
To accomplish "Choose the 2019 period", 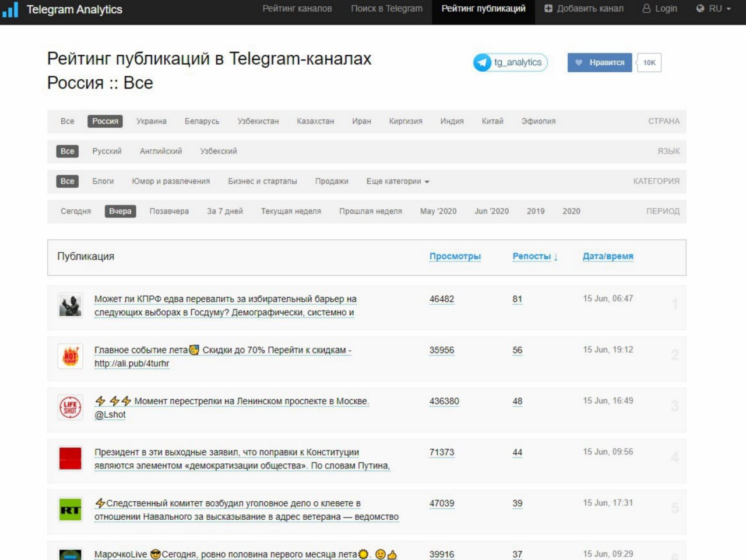I will (536, 211).
